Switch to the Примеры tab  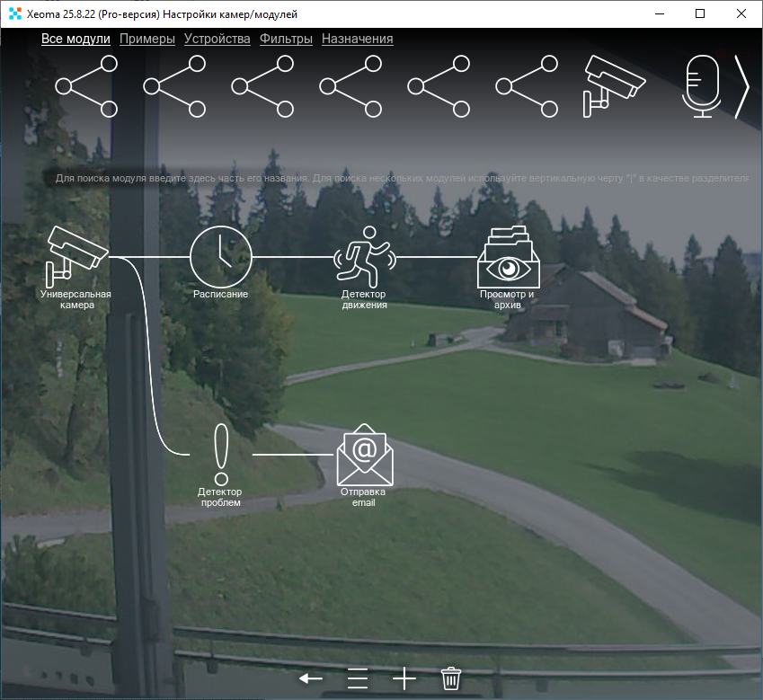[146, 39]
